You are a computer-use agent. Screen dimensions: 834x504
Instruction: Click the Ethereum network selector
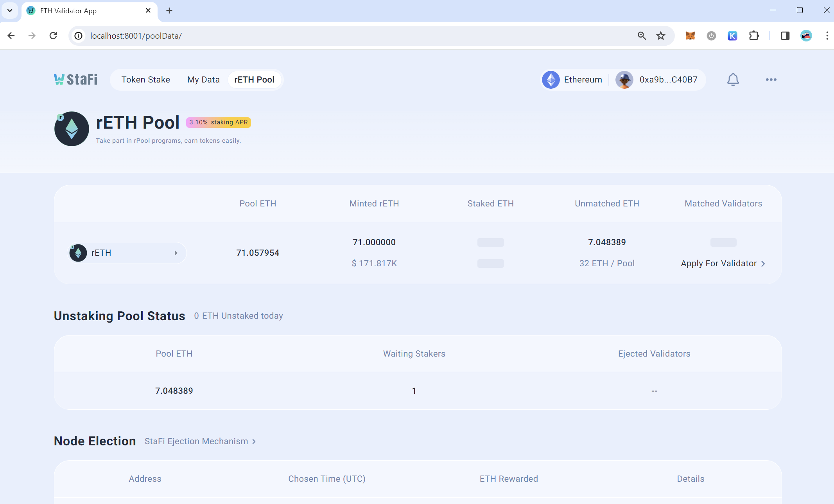(x=572, y=80)
